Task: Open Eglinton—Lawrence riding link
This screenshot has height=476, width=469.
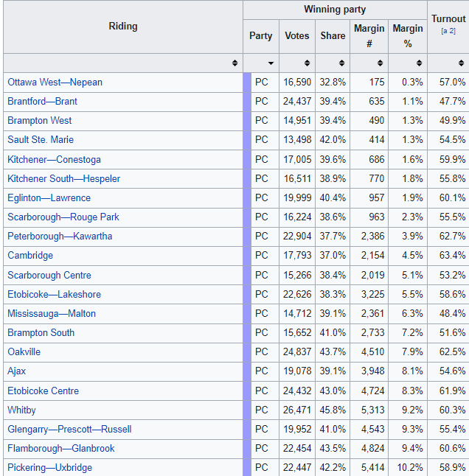Action: click(49, 198)
